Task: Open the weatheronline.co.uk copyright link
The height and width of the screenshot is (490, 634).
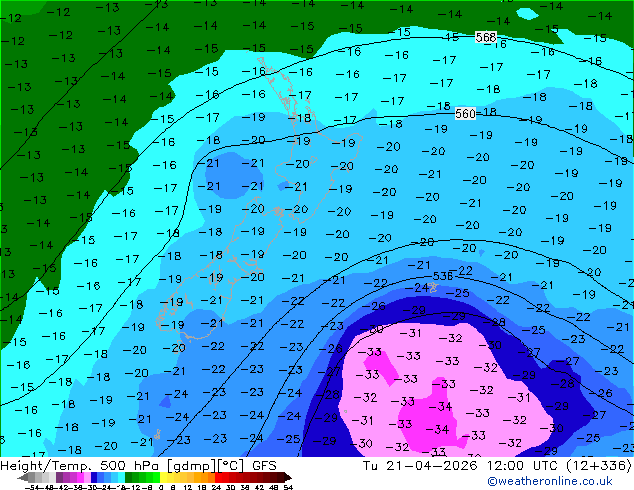Action: coord(549,481)
